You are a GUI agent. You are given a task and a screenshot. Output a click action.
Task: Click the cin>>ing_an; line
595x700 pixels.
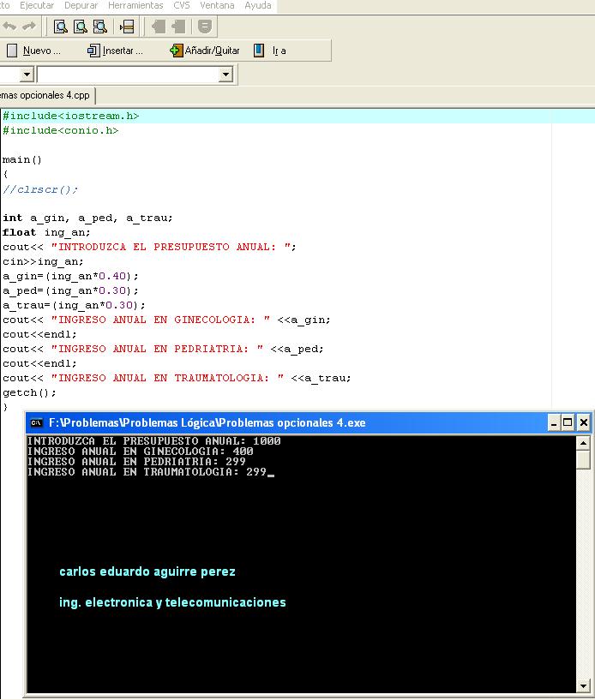[x=43, y=261]
